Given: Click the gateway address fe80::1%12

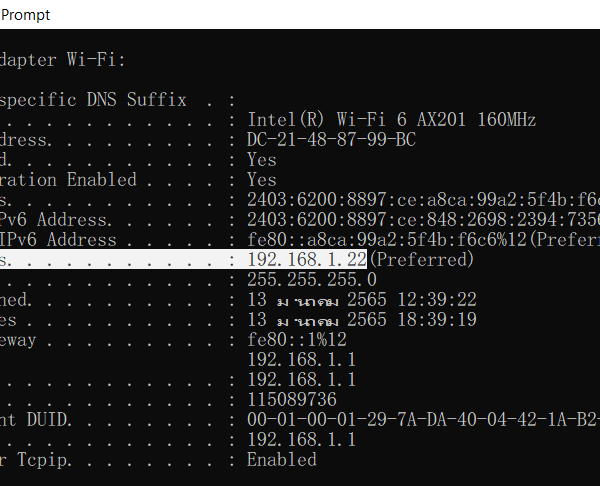Looking at the screenshot, I should pyautogui.click(x=297, y=340).
